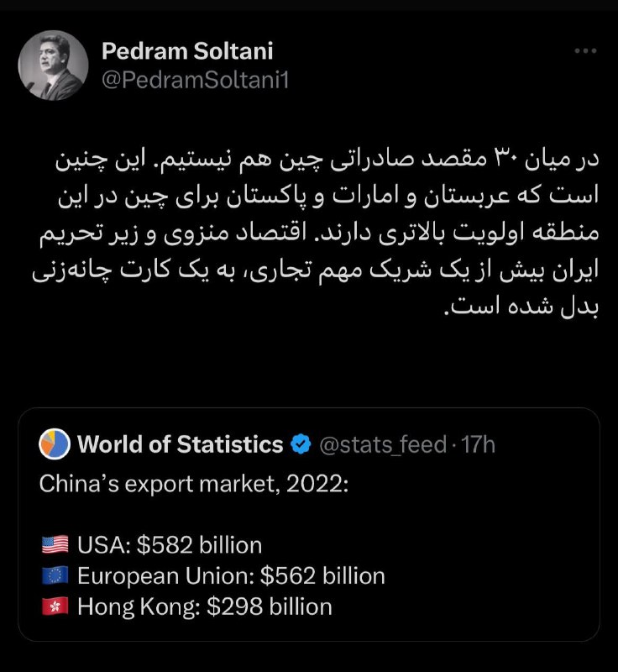Click the "European Union: $562 billion" line
This screenshot has width=618, height=672.
(x=231, y=576)
